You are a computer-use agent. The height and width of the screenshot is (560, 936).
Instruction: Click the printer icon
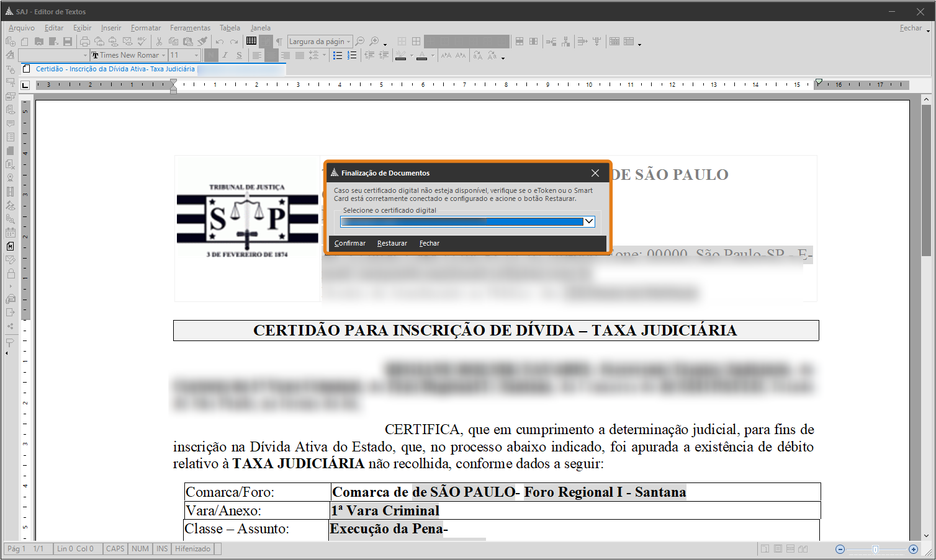click(85, 42)
